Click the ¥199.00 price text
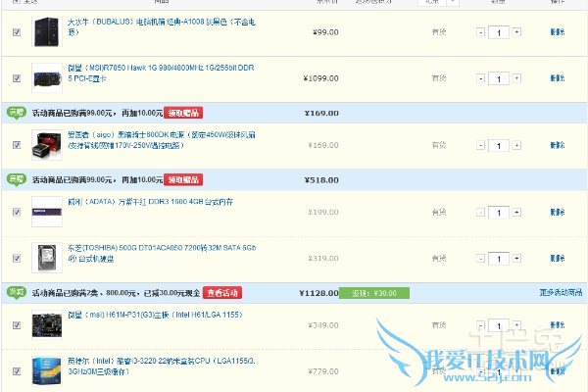Viewport: 588px width, 392px height. [323, 213]
